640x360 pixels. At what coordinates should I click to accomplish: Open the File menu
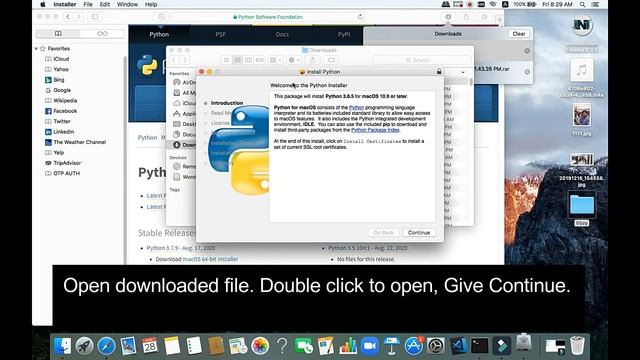click(88, 4)
